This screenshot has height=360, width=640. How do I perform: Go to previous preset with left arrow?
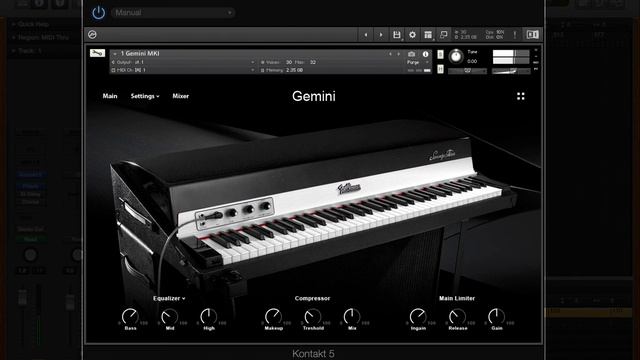366,35
